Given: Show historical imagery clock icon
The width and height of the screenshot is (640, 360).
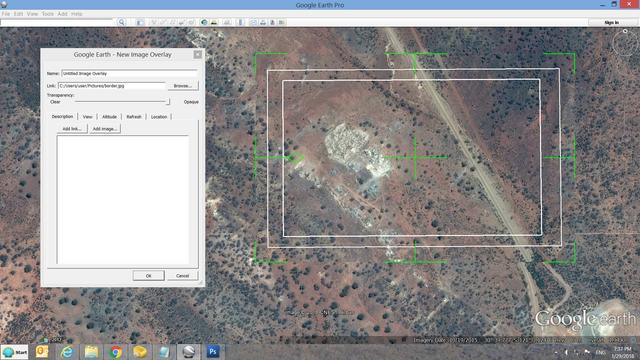Looking at the screenshot, I should pyautogui.click(x=204, y=22).
